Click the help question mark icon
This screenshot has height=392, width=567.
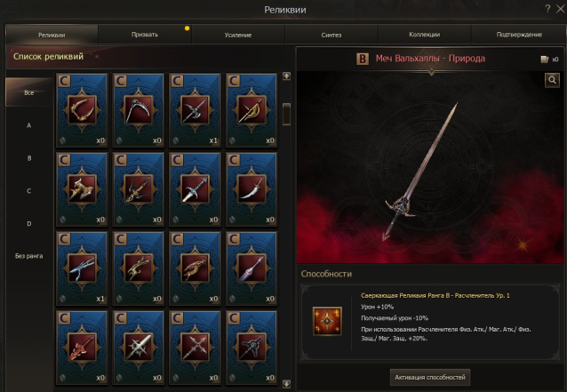pos(547,9)
